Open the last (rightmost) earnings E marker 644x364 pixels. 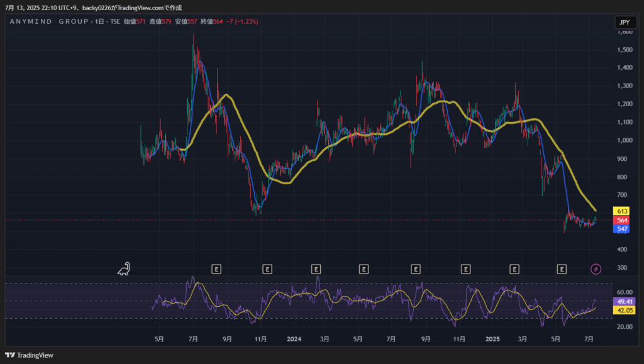(x=562, y=269)
